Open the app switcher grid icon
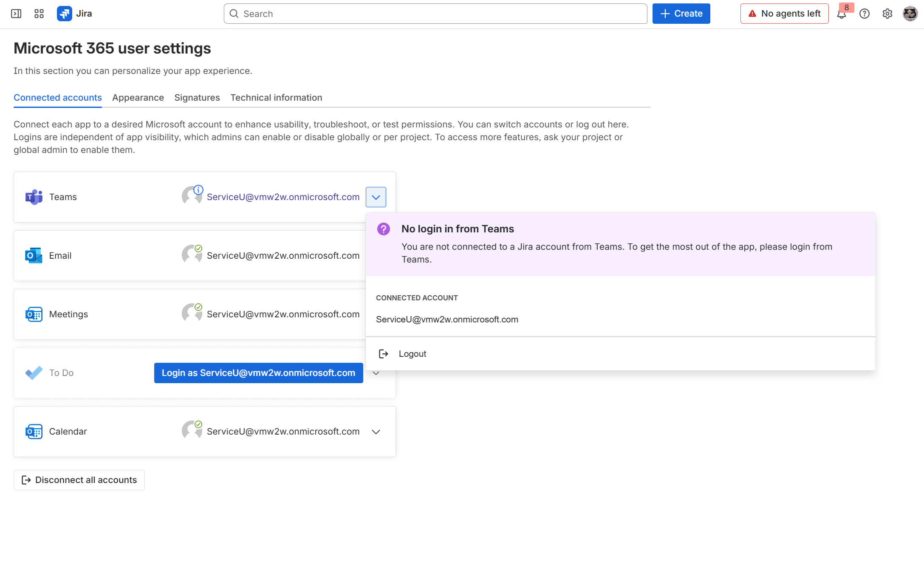Viewport: 924px width, 562px height. pos(39,14)
